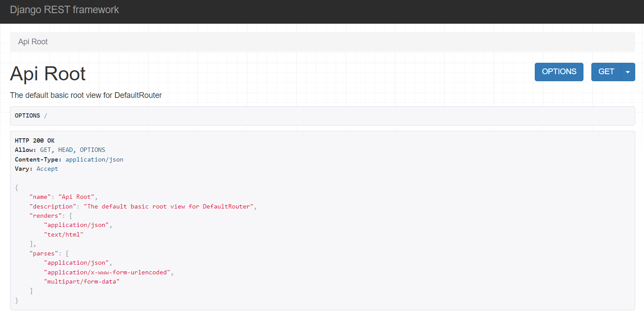Select the "multipart/form-data" value
644x320 pixels.
coord(82,281)
